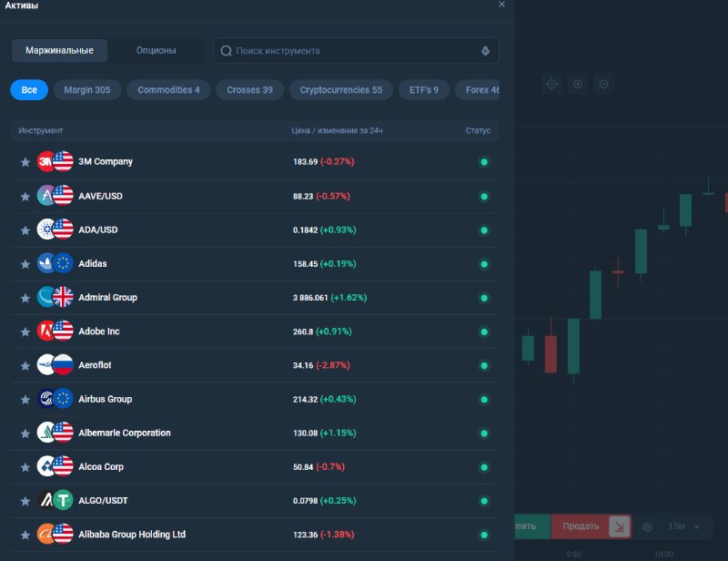Click the Alibaba logo icon

(x=46, y=534)
